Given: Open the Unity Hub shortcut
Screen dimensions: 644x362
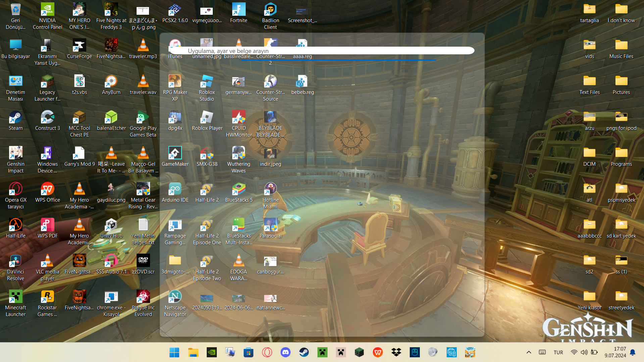Looking at the screenshot, I should click(x=111, y=228).
